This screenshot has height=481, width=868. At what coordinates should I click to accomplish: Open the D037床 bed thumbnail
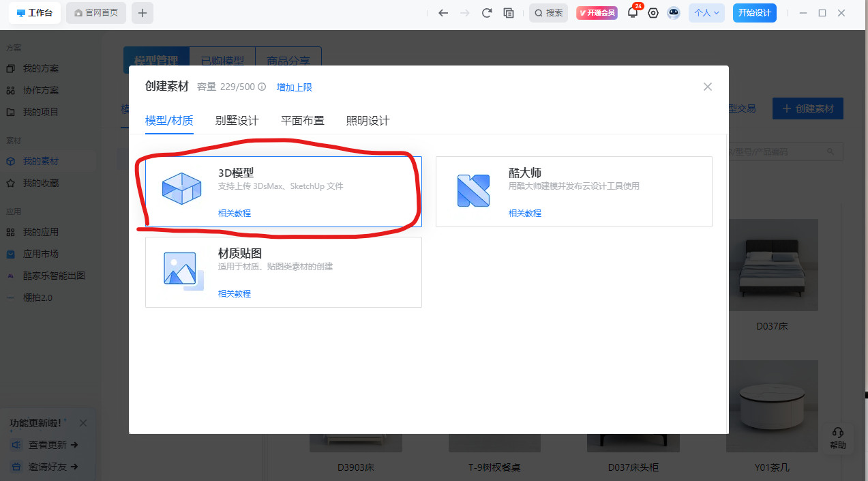(x=772, y=265)
